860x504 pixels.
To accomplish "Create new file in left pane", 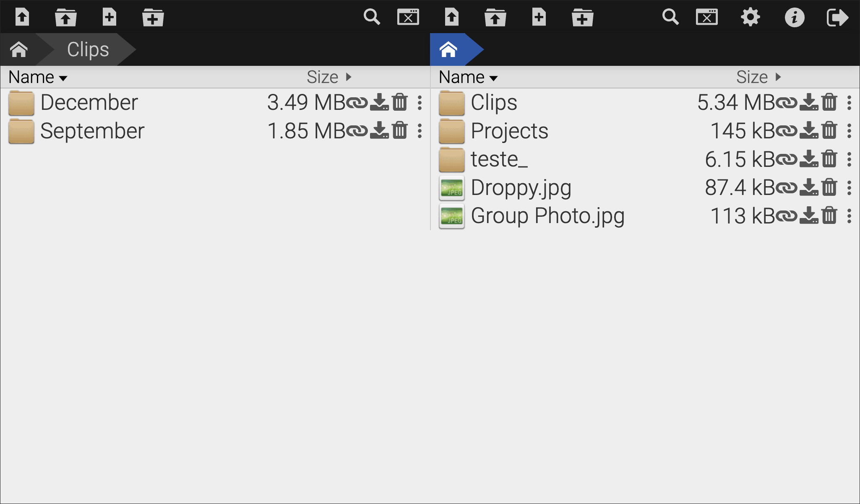I will click(109, 18).
